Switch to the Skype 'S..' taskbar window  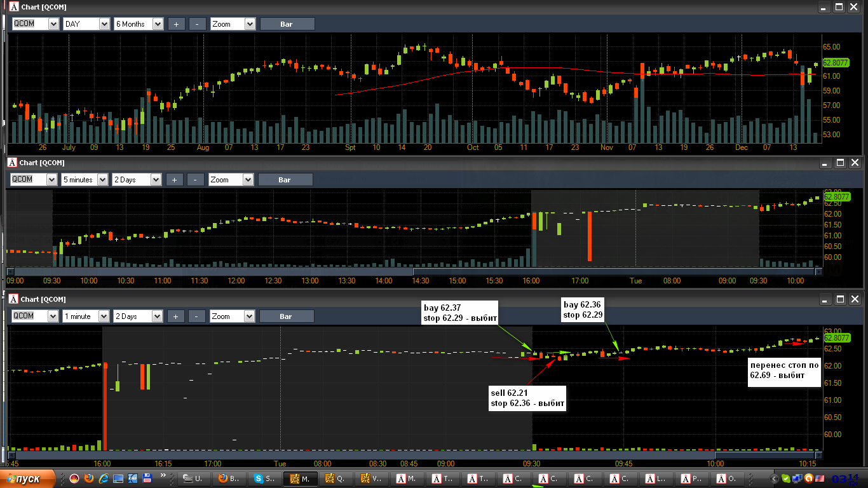tap(264, 478)
